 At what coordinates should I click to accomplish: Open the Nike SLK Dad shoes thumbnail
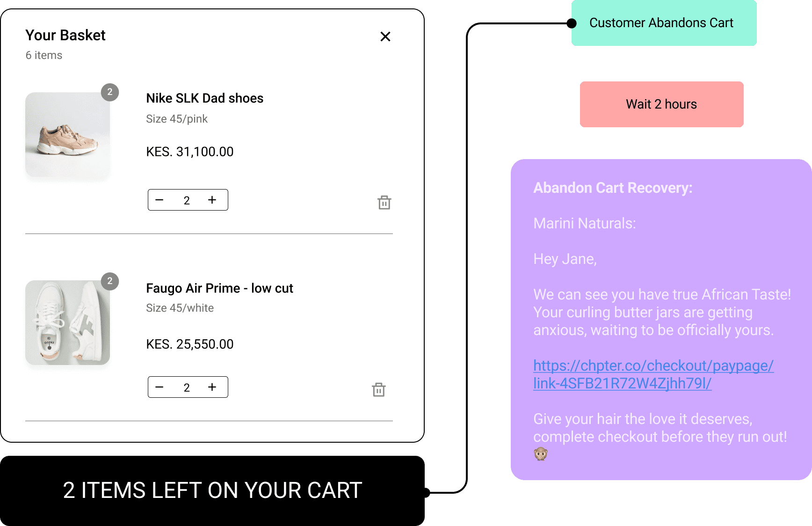[x=67, y=135]
